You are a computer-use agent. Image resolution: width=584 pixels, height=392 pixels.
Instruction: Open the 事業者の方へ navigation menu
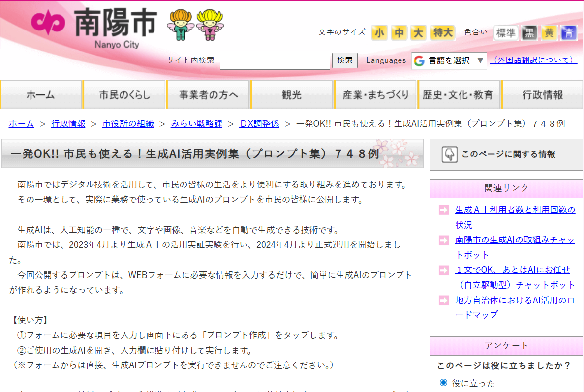click(208, 94)
